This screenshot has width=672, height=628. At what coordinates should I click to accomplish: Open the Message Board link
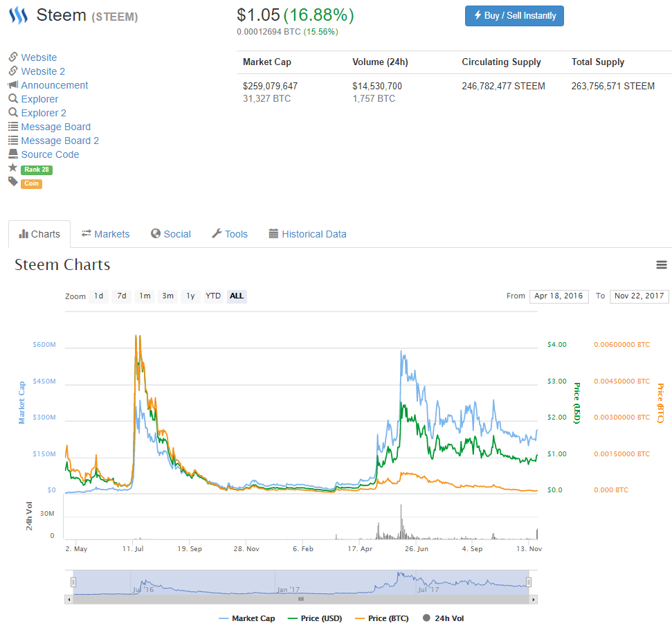click(56, 127)
